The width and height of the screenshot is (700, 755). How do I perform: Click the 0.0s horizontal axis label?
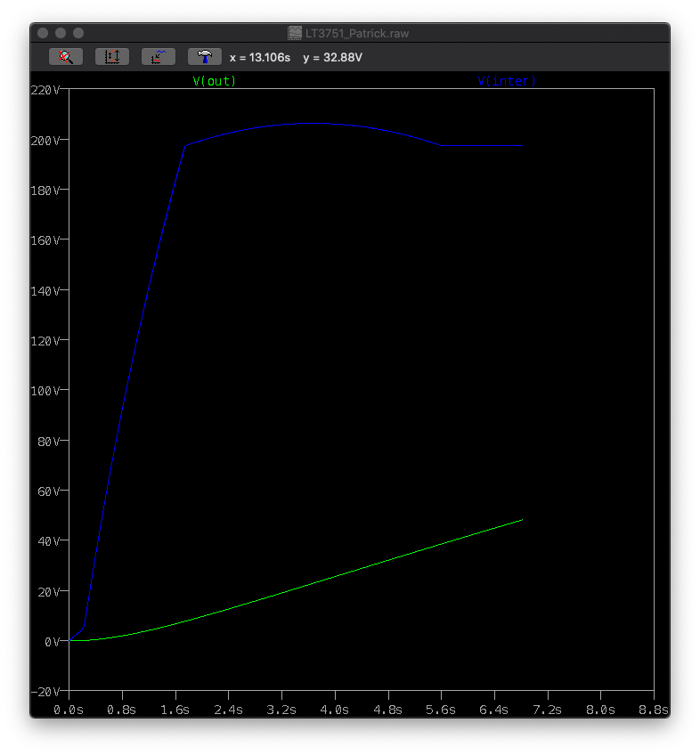point(69,710)
